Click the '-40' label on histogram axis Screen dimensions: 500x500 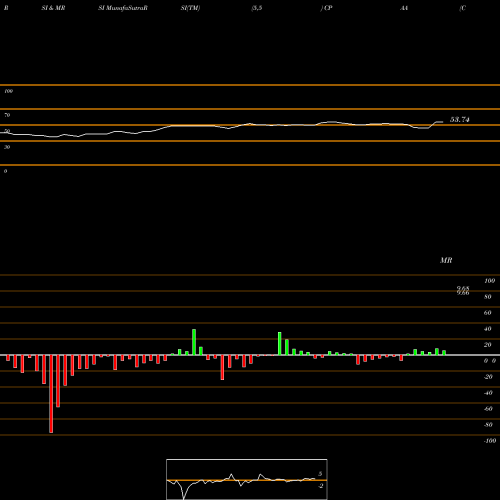[488, 393]
